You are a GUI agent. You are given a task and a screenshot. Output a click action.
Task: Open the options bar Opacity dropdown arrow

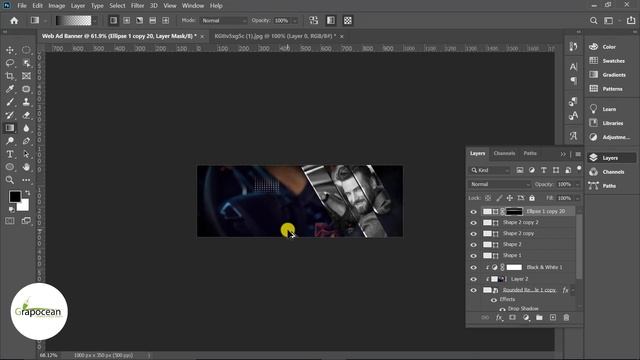coord(295,20)
